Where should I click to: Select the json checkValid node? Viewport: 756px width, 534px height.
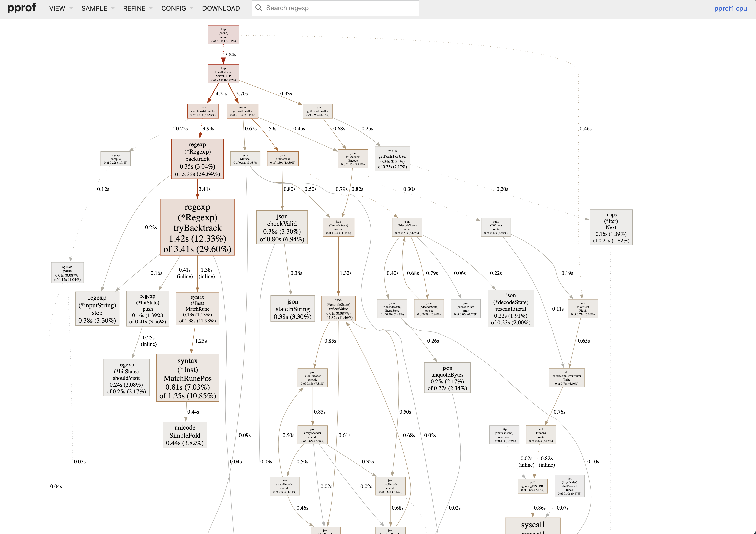pyautogui.click(x=282, y=227)
